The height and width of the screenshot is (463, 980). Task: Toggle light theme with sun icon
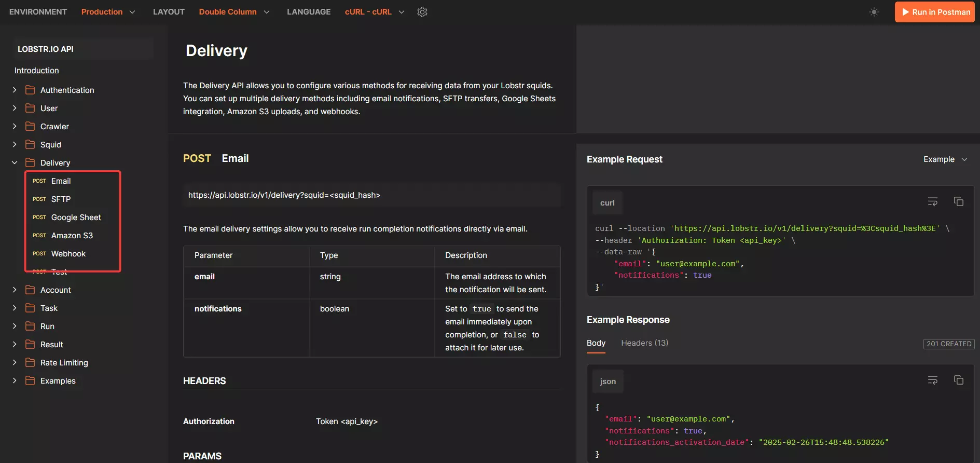[x=874, y=12]
